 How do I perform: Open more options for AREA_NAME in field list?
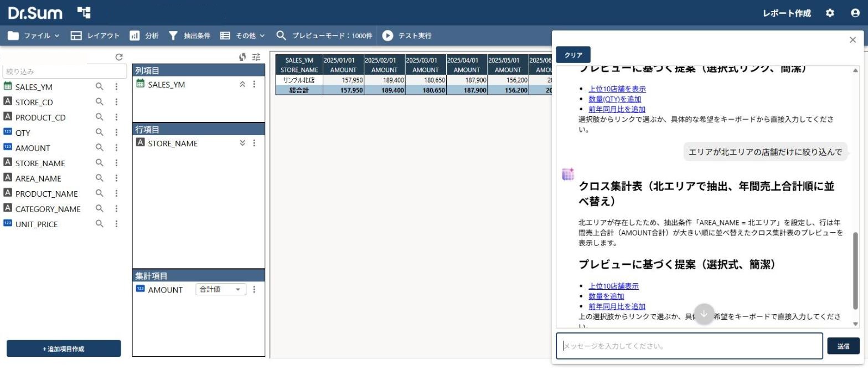116,178
